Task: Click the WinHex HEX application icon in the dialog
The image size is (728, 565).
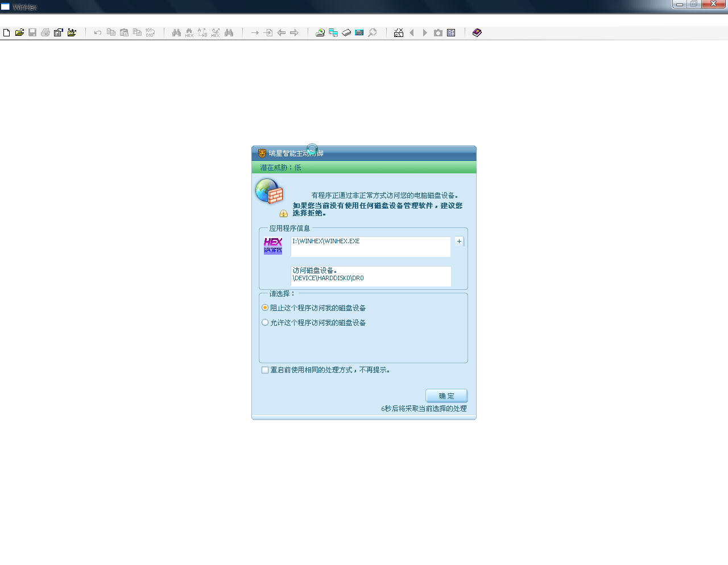Action: click(x=273, y=246)
